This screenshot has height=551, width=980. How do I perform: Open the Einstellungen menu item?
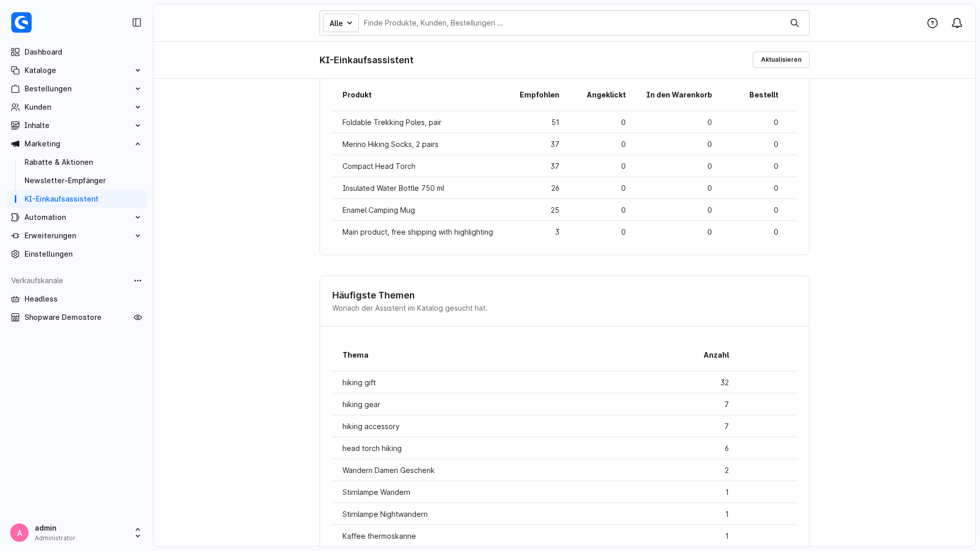pos(77,254)
